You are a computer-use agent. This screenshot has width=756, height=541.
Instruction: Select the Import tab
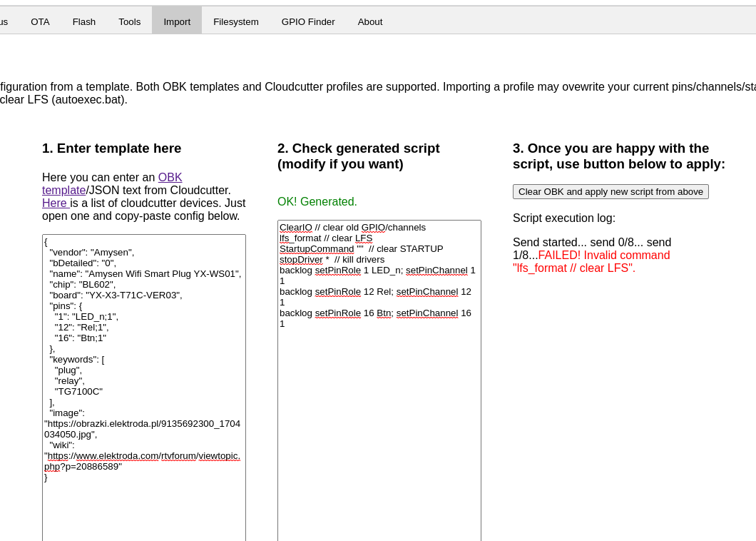[x=177, y=21]
